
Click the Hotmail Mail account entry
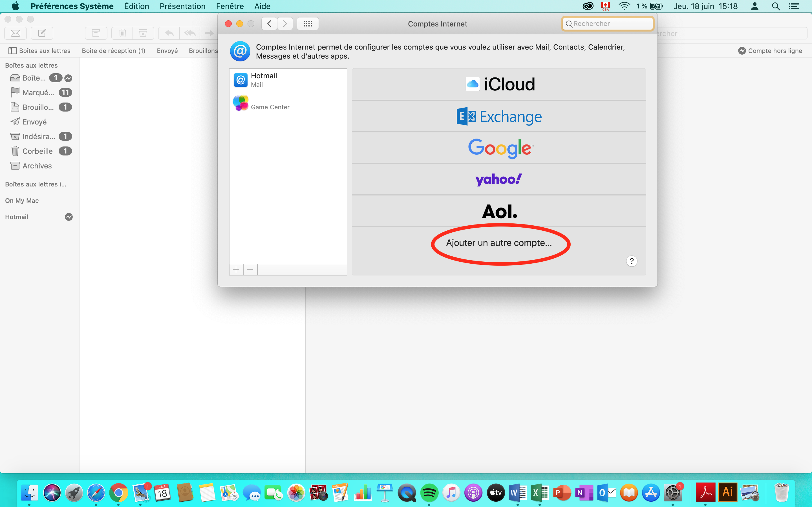point(288,79)
